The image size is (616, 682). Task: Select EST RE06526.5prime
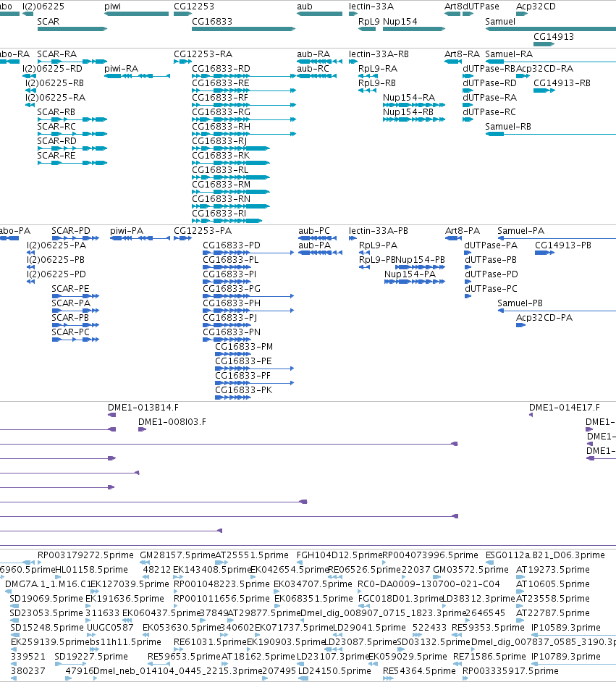click(x=335, y=577)
